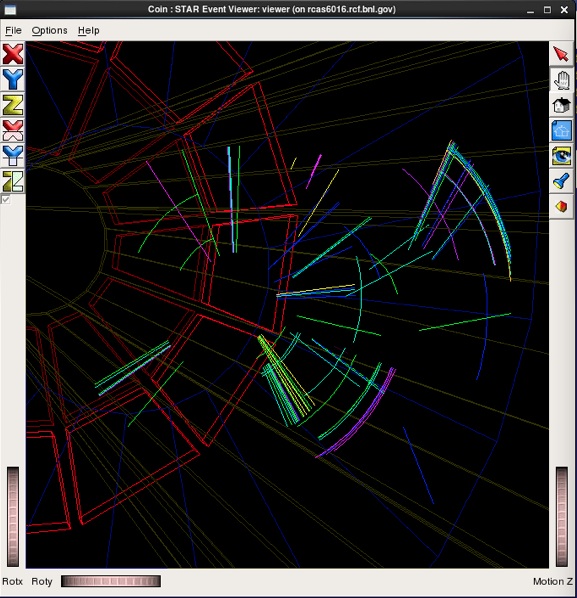
Task: Click the Rotx thumbwheel on the left
Action: [x=13, y=516]
